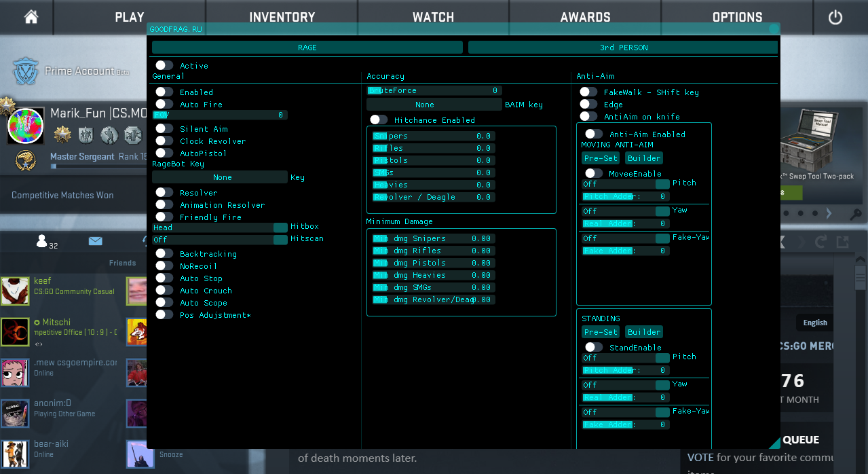Click the gold star medal beside the avatar
The image size is (868, 474).
[62, 134]
